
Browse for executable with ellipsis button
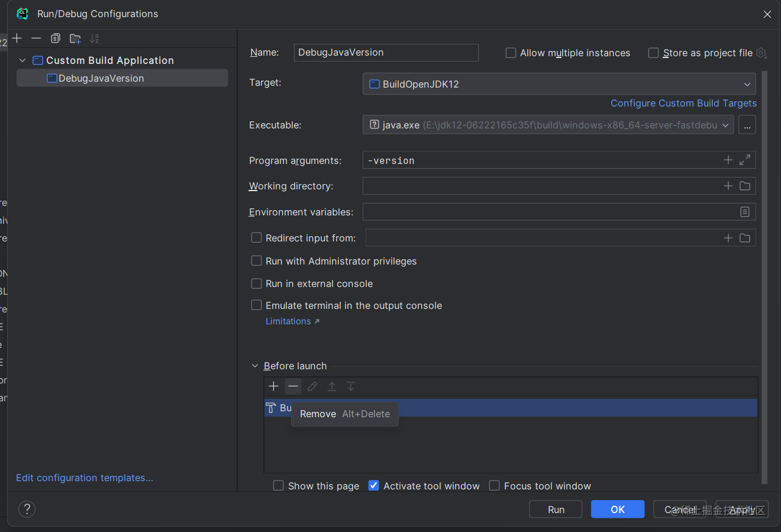tap(747, 125)
